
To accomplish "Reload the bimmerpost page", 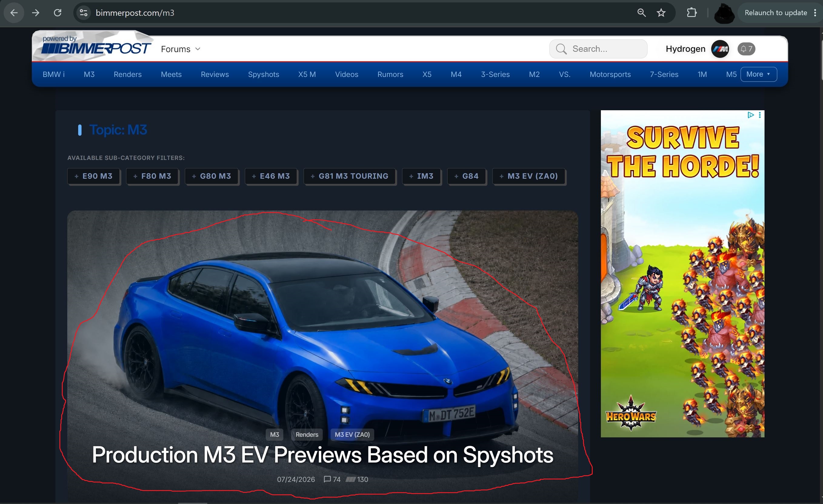I will pos(58,13).
